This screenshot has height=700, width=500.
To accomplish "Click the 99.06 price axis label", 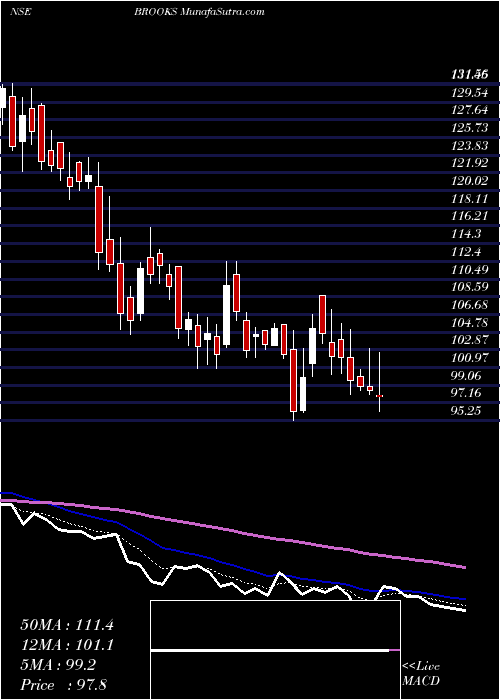I will 466,375.
